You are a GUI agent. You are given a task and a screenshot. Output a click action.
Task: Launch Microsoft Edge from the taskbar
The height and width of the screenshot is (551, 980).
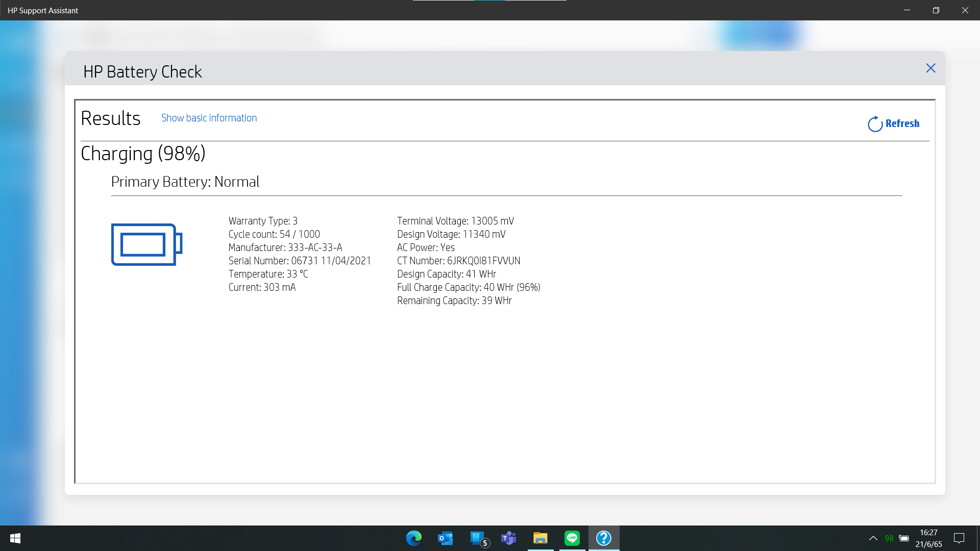point(413,538)
